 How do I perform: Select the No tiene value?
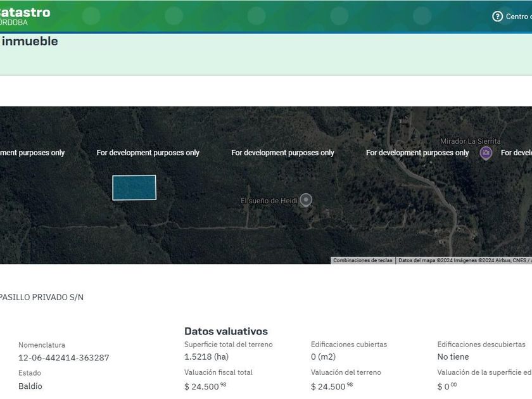(x=453, y=357)
